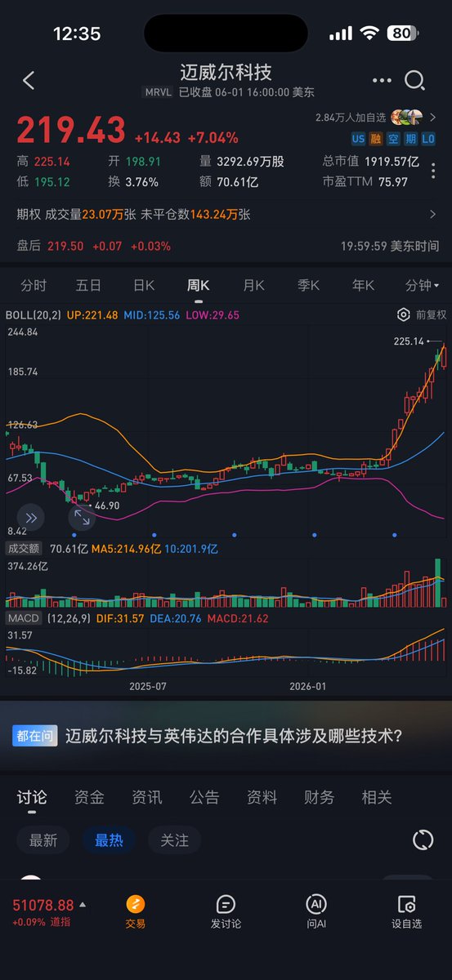Tap the 2025-07 date label on chart
The image size is (452, 980).
[x=148, y=686]
